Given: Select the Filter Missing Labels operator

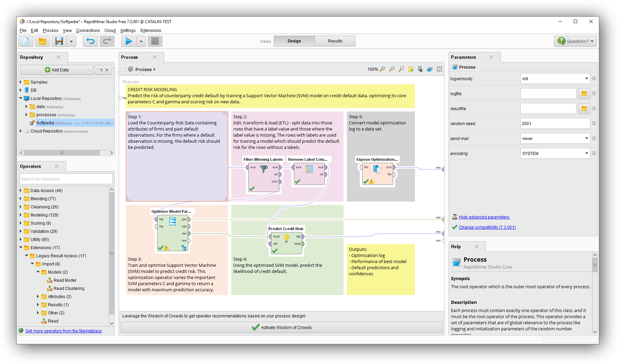Looking at the screenshot, I should click(264, 178).
